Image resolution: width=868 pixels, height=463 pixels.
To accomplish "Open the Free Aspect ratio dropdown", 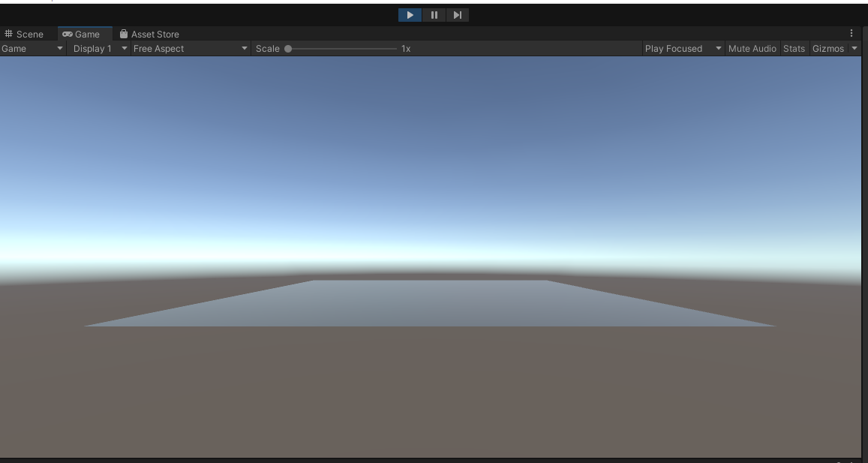I will (191, 48).
